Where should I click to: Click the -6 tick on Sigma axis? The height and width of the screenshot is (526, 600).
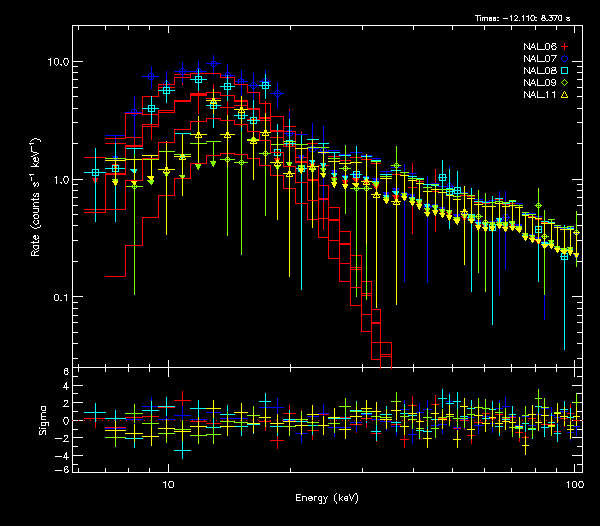click(x=63, y=469)
